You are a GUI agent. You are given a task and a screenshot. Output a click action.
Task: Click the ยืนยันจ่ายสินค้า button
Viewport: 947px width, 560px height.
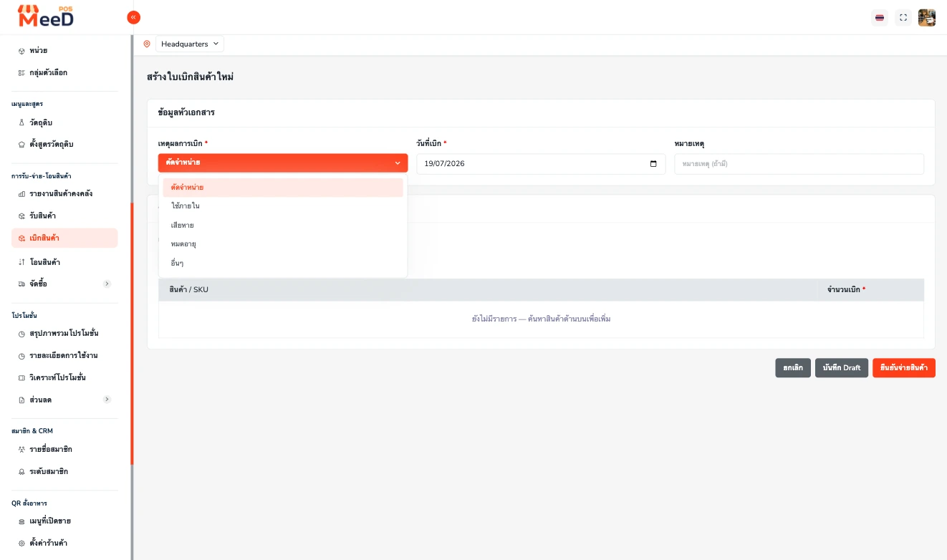click(904, 368)
